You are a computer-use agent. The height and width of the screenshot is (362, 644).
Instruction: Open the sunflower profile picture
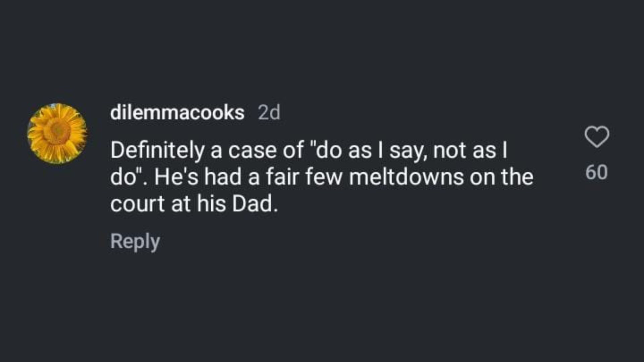[57, 133]
